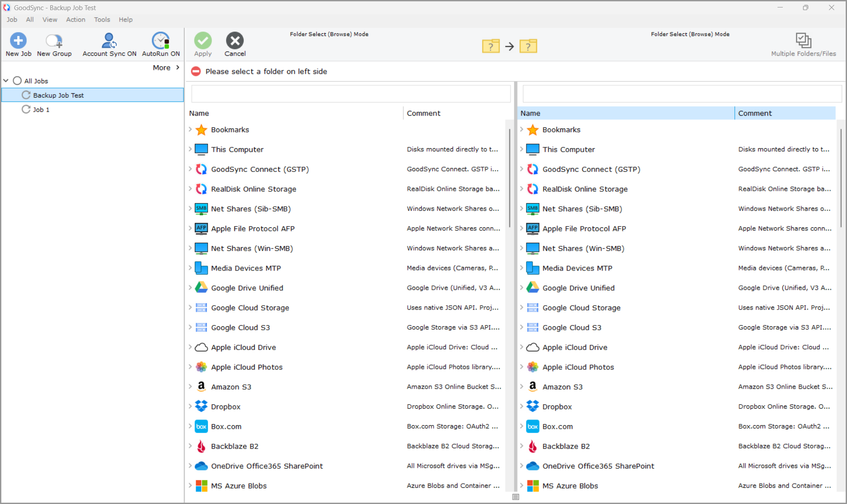Click Comment column header in left pane
The image size is (847, 504).
pos(454,113)
